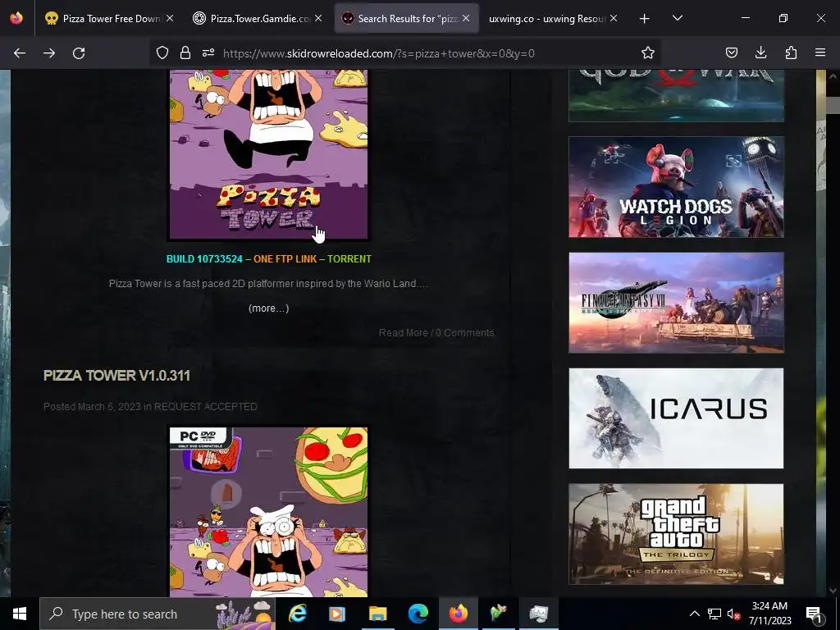The height and width of the screenshot is (630, 840).
Task: Expand the (more...) link
Action: pyautogui.click(x=268, y=308)
